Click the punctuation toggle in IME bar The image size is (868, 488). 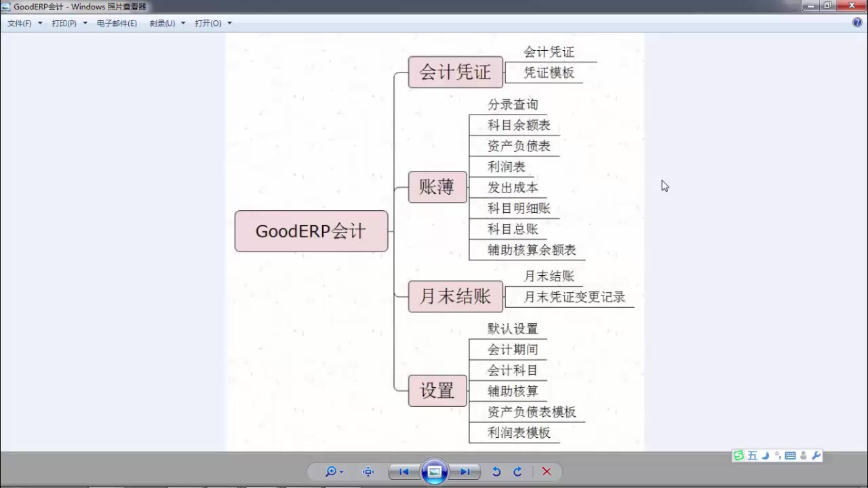click(778, 455)
